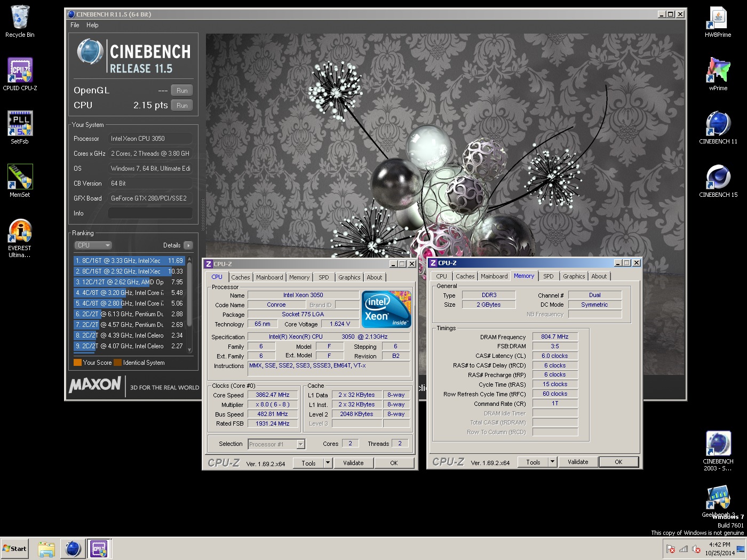Open CINEBENCH 2003 desktop shortcut
The image size is (747, 560).
click(718, 451)
